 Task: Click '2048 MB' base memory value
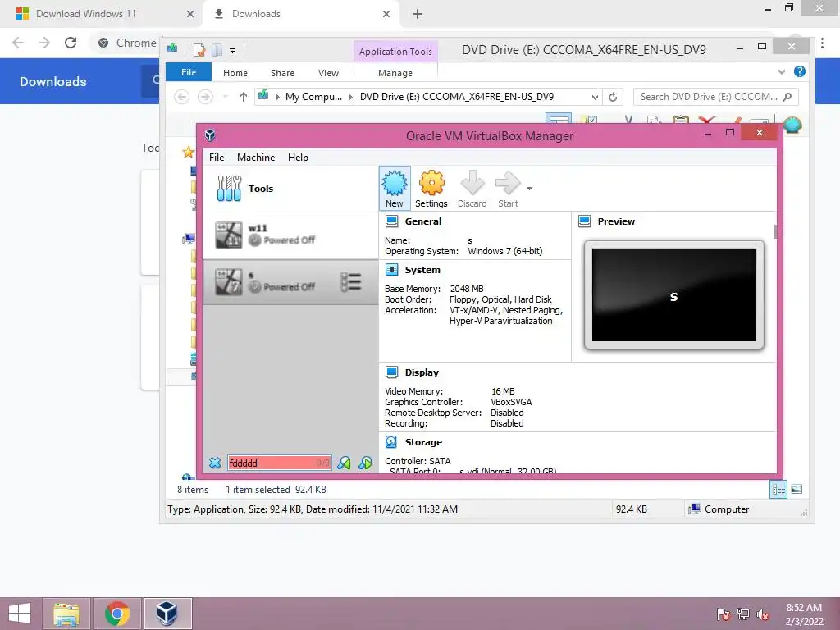(x=467, y=289)
